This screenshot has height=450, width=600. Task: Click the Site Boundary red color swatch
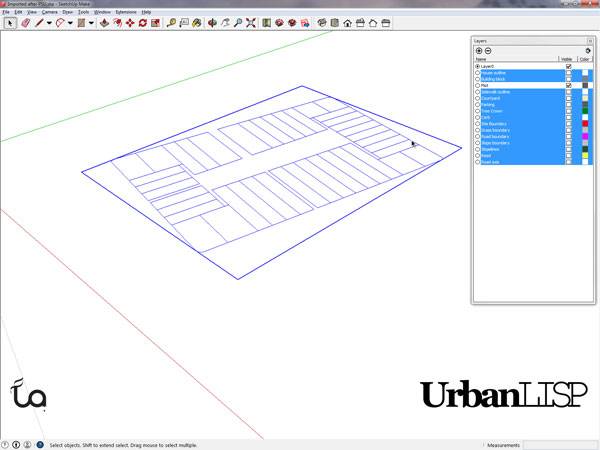click(585, 124)
